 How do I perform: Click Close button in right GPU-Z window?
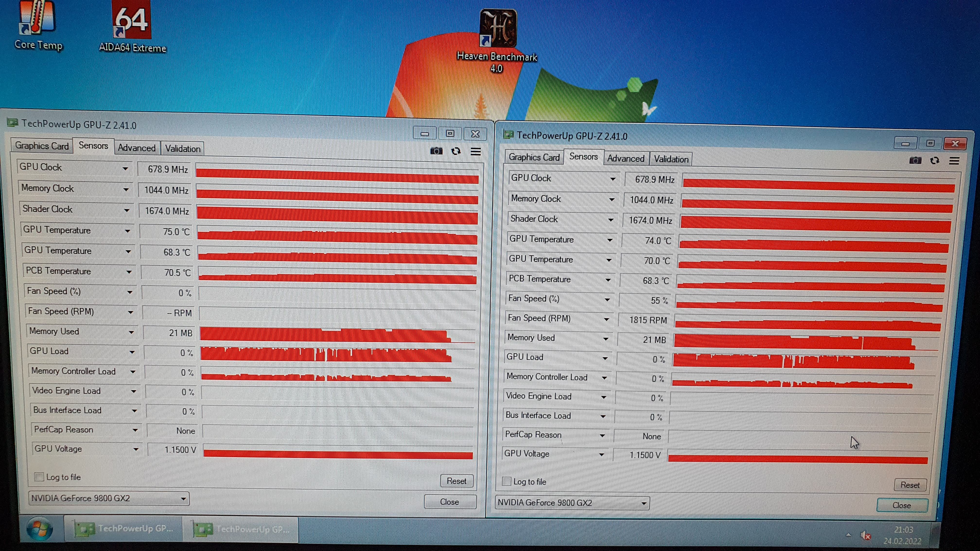902,505
